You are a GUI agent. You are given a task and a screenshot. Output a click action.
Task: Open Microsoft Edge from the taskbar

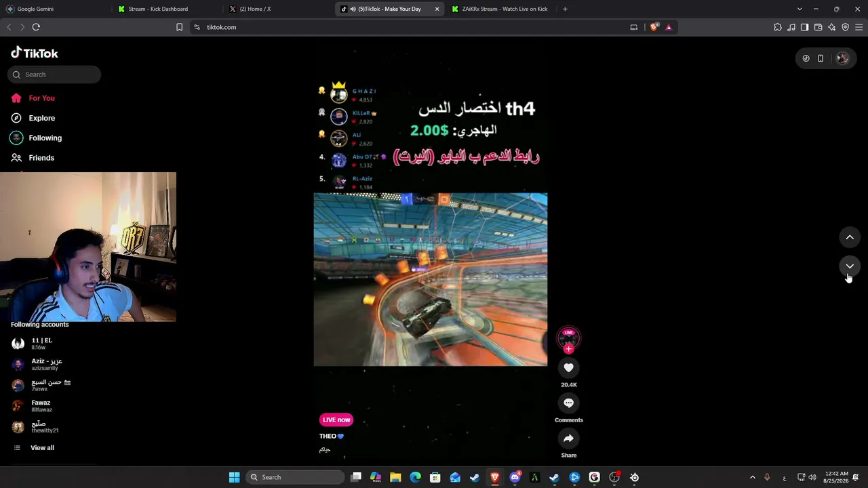[416, 477]
